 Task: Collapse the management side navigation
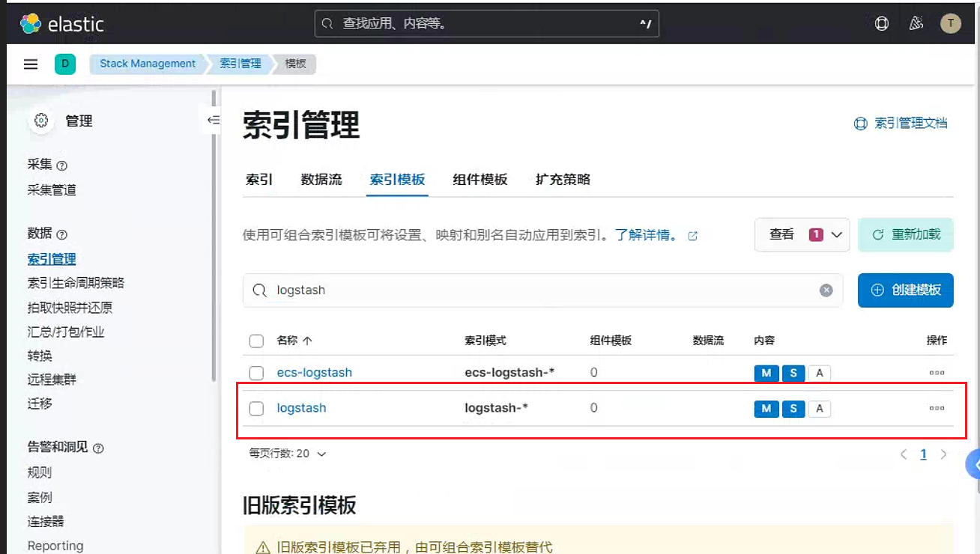pos(214,121)
